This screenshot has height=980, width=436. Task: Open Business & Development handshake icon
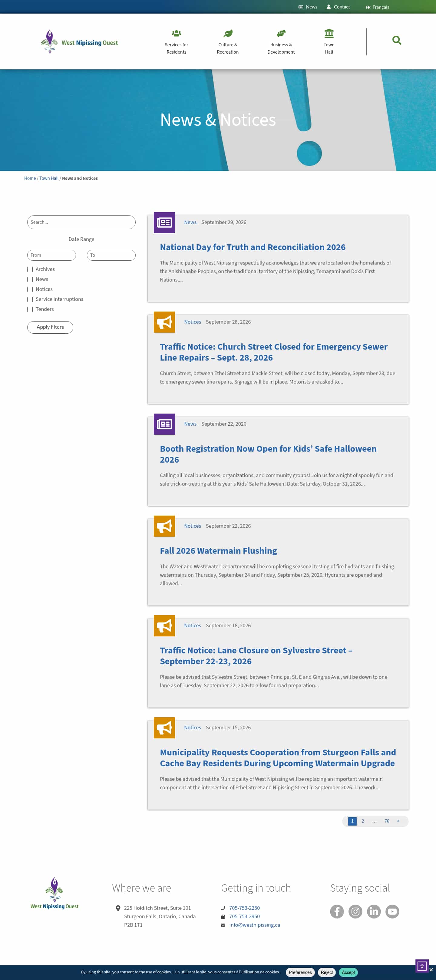(281, 34)
